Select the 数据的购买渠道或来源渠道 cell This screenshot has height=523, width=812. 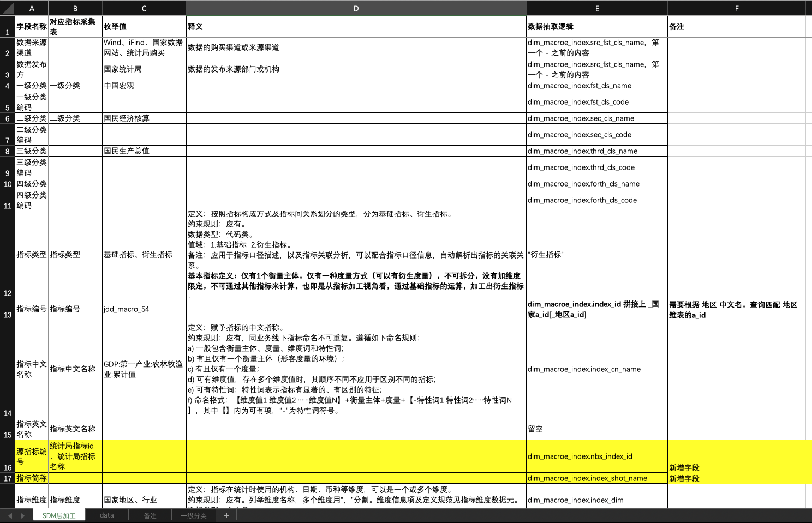pos(356,47)
